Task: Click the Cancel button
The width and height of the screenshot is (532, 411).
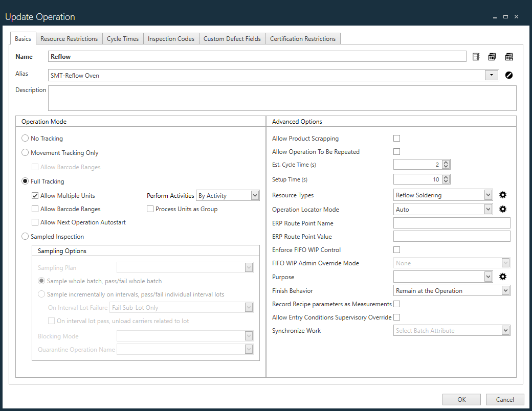Action: 505,399
